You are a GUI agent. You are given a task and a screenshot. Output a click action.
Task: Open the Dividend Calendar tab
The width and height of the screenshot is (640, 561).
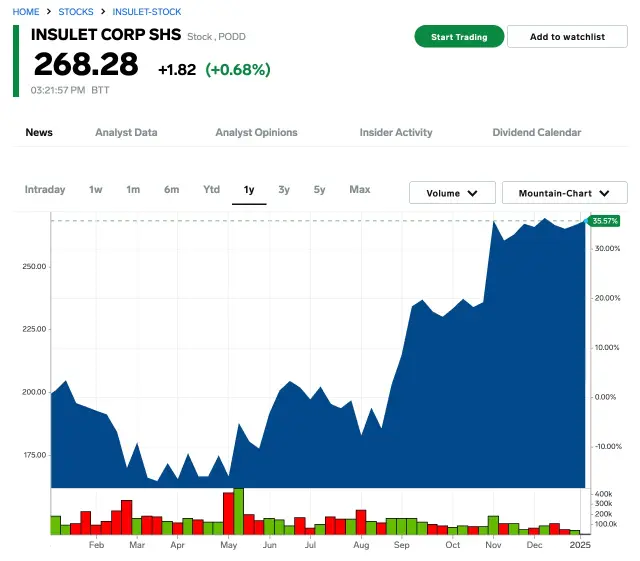click(x=536, y=132)
